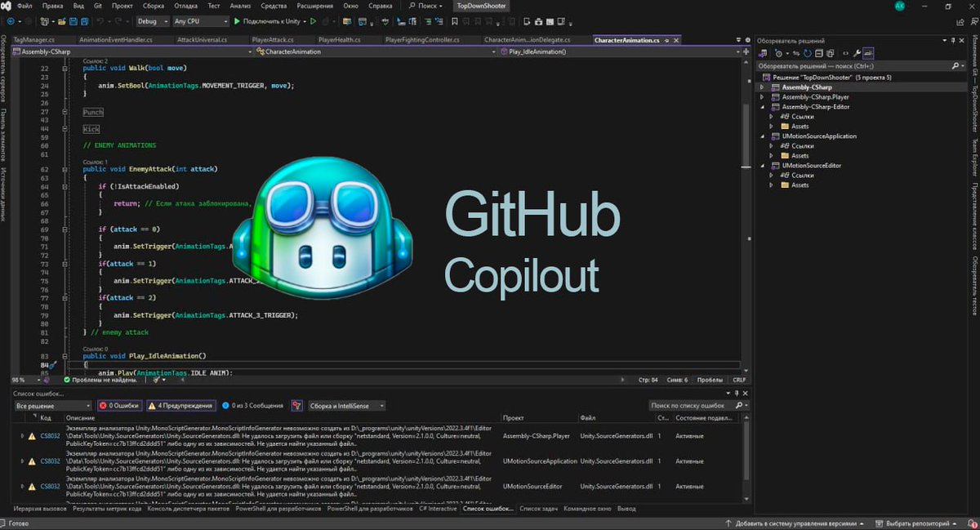The image size is (980, 530).
Task: Click the Save All toolbar icon
Action: 84,21
